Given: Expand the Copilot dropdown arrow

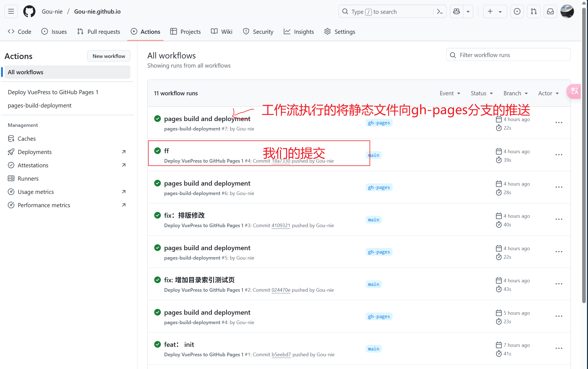Looking at the screenshot, I should click(x=468, y=11).
